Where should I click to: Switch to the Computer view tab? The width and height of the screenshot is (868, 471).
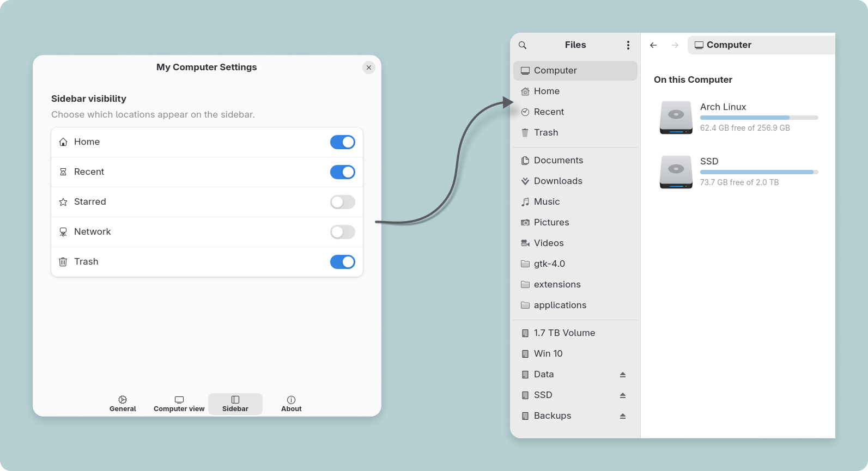[x=179, y=404]
